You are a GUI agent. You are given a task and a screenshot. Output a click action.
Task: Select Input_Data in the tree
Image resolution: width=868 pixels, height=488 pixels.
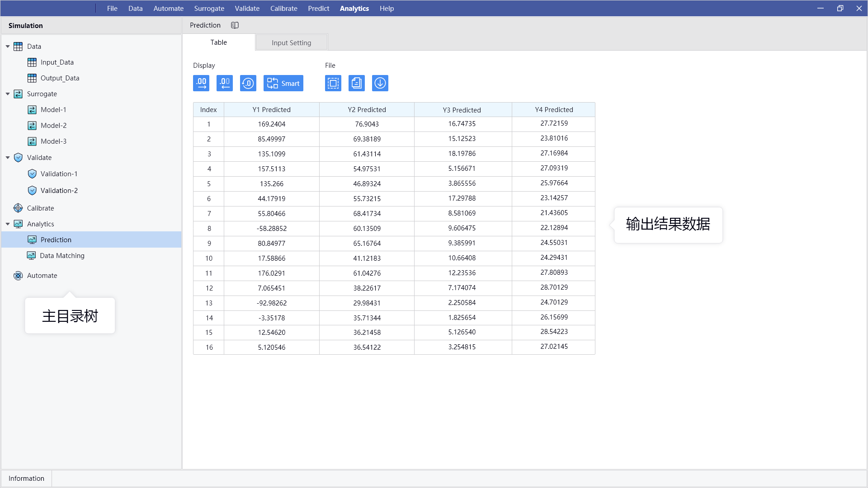point(57,62)
